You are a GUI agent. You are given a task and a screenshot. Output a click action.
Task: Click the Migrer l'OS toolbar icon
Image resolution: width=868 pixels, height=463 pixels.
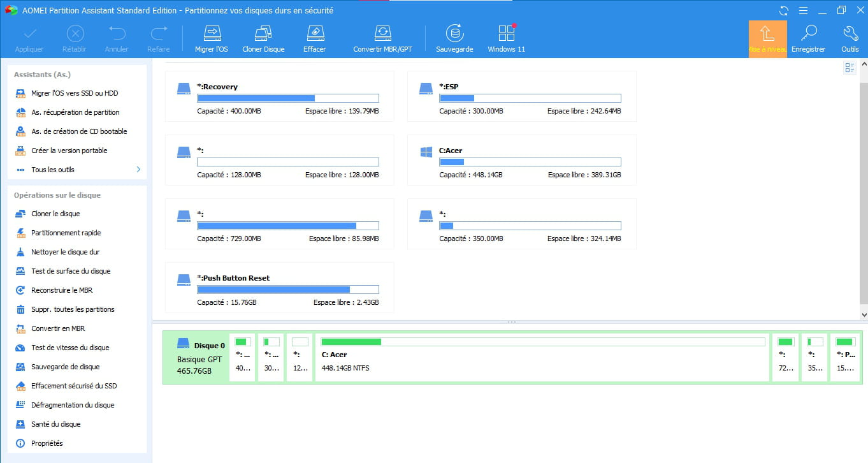[211, 39]
